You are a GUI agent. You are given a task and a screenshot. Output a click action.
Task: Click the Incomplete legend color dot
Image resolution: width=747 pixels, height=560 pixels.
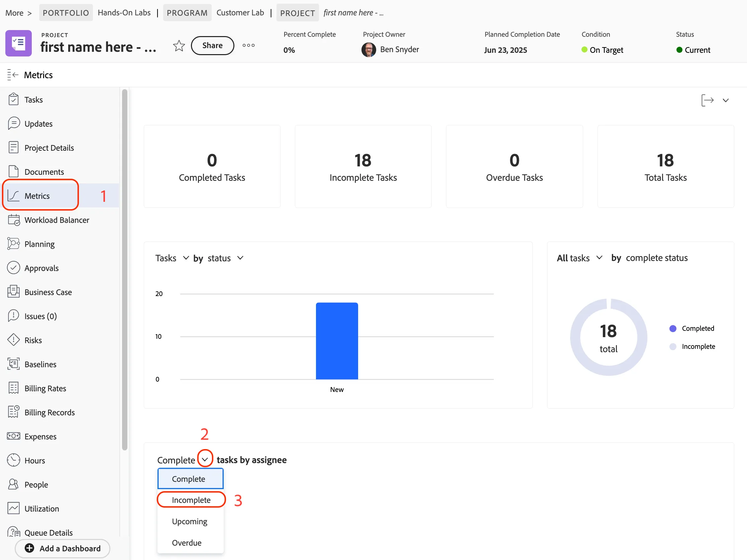coord(673,346)
